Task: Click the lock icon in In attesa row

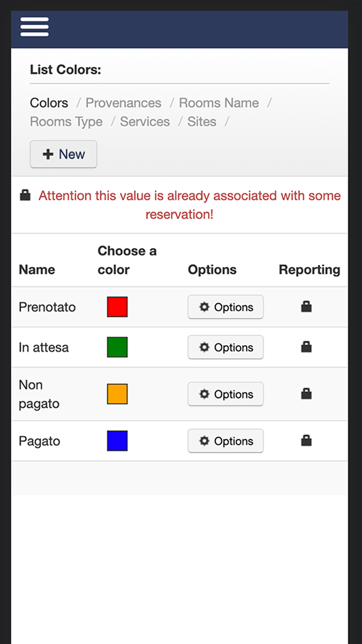Action: coord(306,347)
